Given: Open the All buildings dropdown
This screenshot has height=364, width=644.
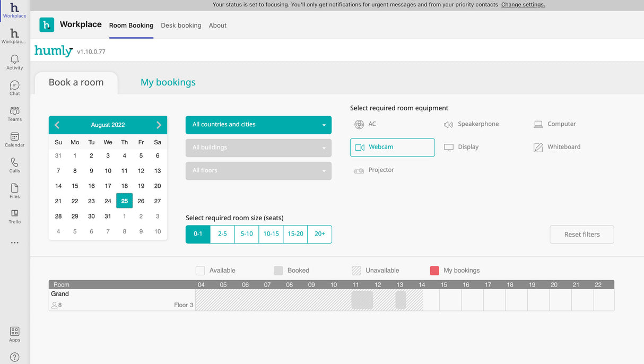Looking at the screenshot, I should pyautogui.click(x=258, y=148).
